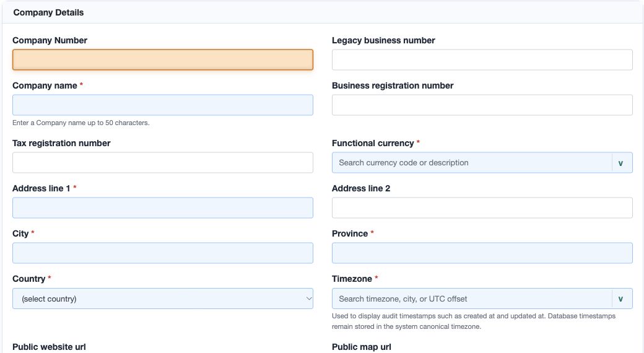Select the Province input field
This screenshot has width=644, height=353.
click(482, 253)
